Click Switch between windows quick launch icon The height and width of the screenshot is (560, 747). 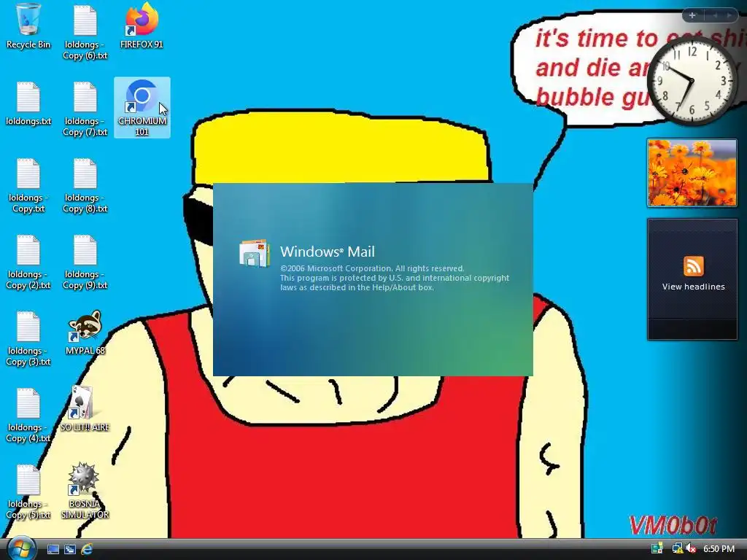(x=69, y=549)
